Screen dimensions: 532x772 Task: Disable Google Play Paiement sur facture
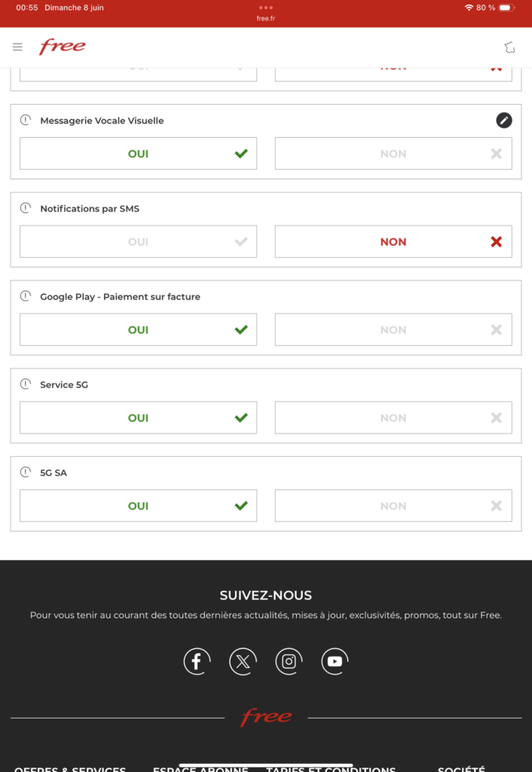coord(393,330)
